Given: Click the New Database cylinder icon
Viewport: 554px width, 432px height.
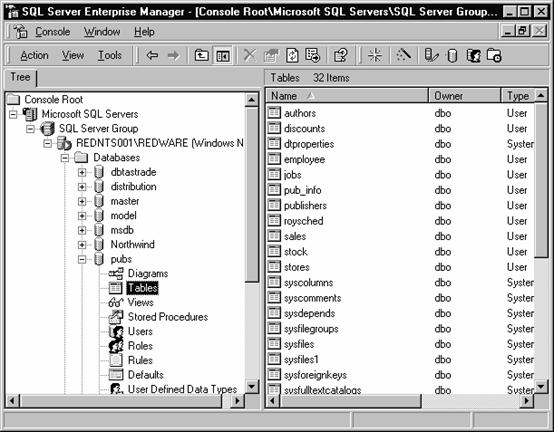Looking at the screenshot, I should pyautogui.click(x=452, y=56).
